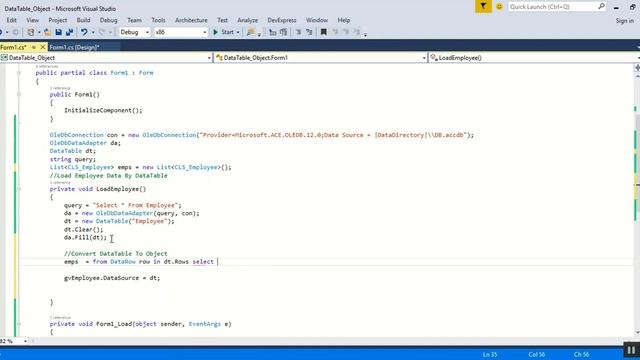Click 'private void LoadEmployee()' text
Screen dimensions: 640x360
click(98, 189)
